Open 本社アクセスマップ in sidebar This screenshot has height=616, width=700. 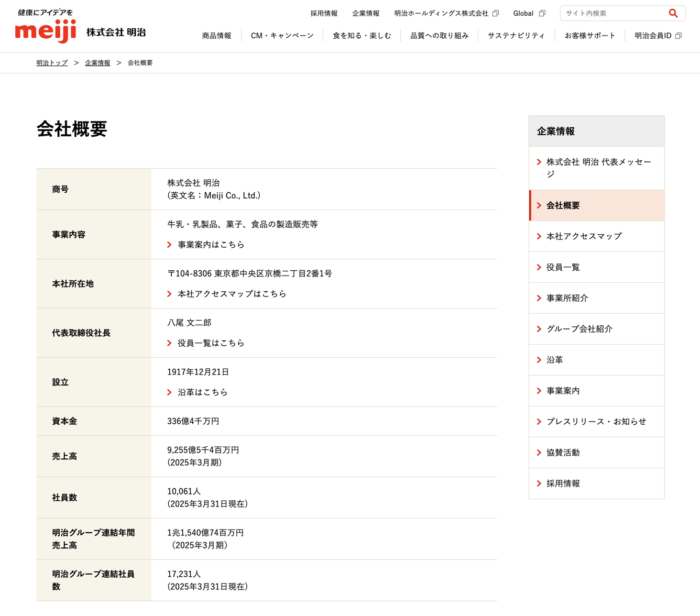[597, 237]
